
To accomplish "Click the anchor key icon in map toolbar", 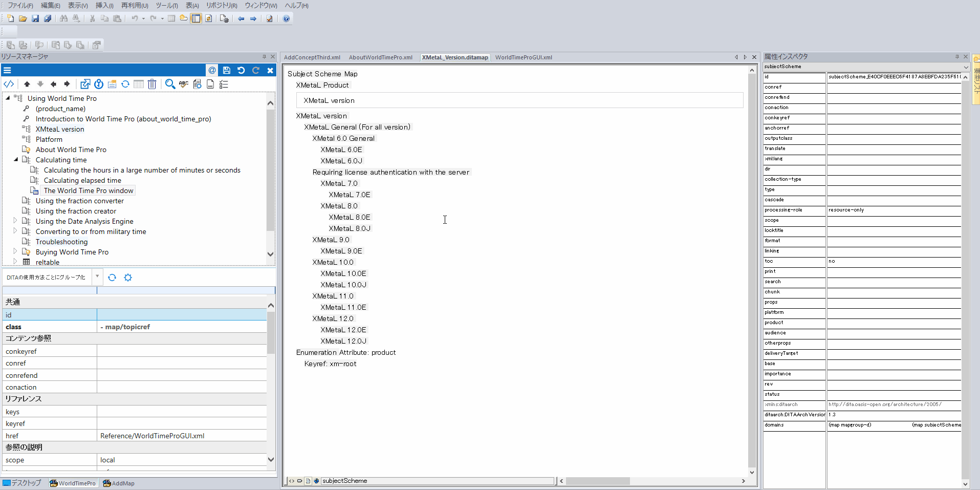I will click(x=99, y=84).
